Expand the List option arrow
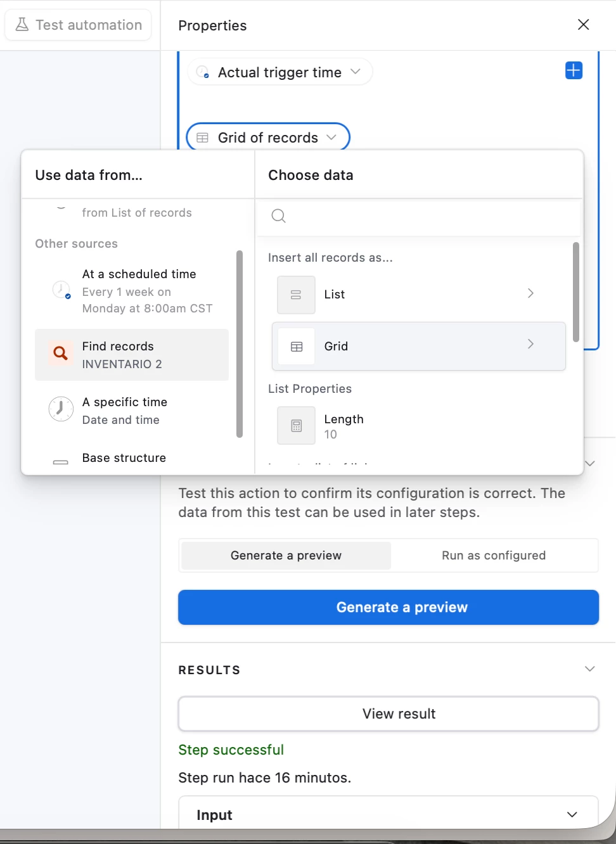 (x=531, y=293)
